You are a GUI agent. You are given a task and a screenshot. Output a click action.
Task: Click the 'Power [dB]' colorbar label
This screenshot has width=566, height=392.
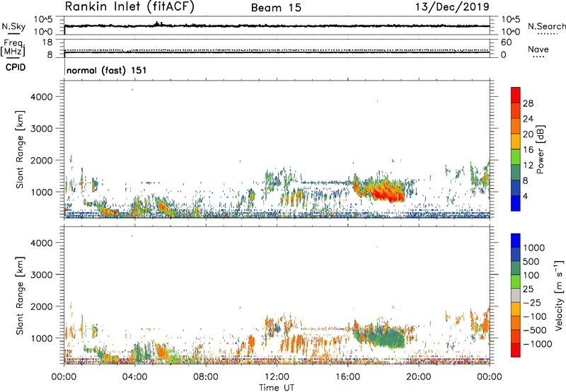[541, 149]
